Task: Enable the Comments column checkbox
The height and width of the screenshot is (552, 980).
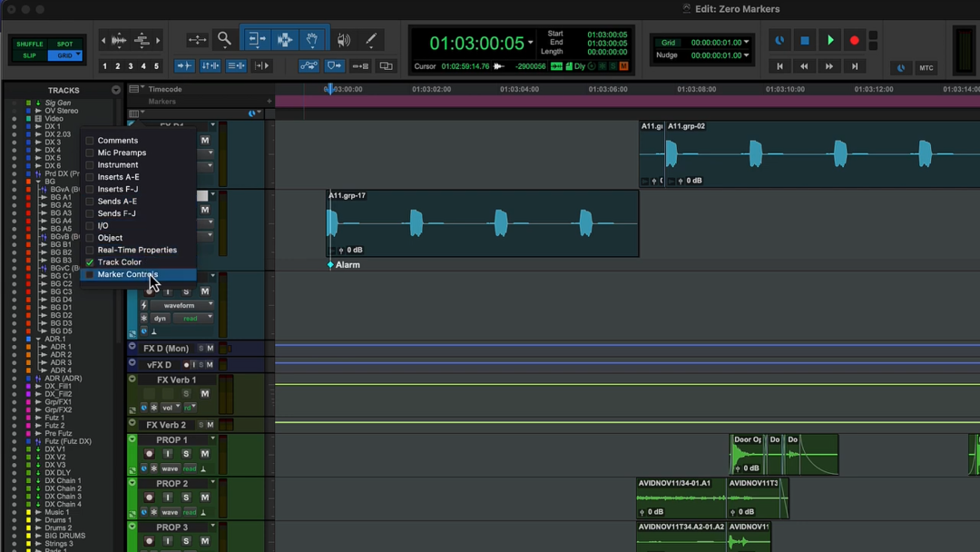Action: point(90,141)
